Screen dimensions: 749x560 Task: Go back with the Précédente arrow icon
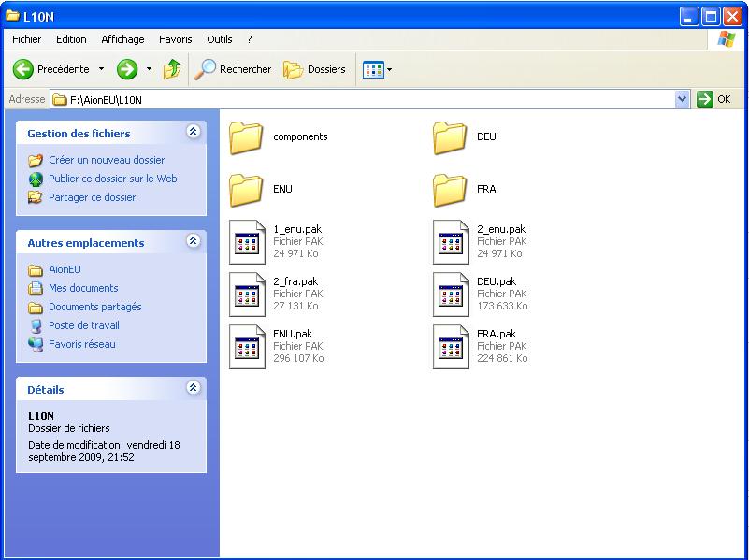tap(23, 70)
